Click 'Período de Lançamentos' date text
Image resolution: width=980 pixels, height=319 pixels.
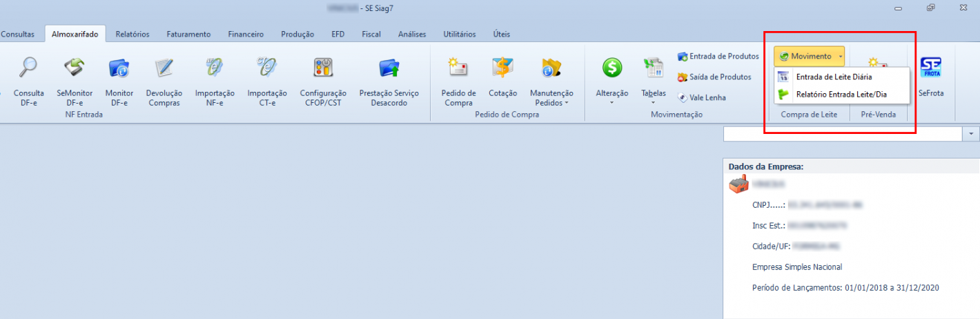846,287
